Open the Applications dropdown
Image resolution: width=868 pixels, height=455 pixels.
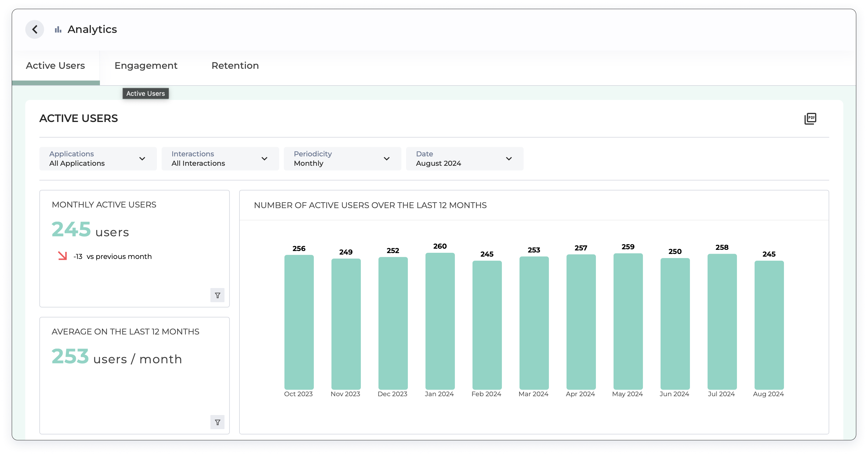98,158
